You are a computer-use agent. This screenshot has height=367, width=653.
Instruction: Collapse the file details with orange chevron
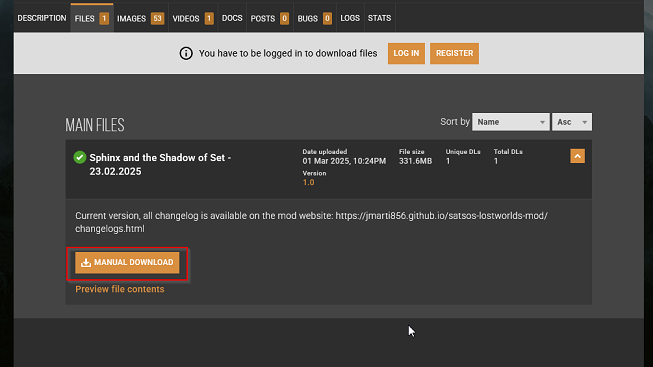[x=577, y=156]
